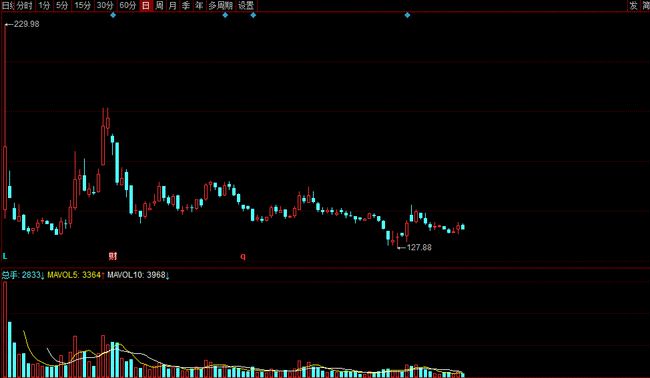Image resolution: width=650 pixels, height=378 pixels.
Task: Click the rightmost blue diamond info marker
Action: [407, 15]
